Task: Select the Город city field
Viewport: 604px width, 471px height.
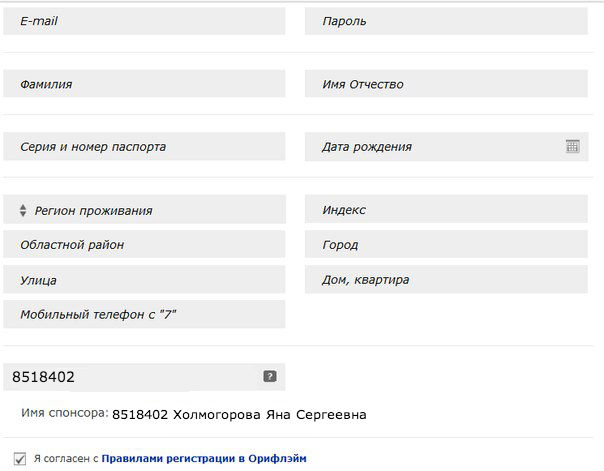Action: (446, 244)
